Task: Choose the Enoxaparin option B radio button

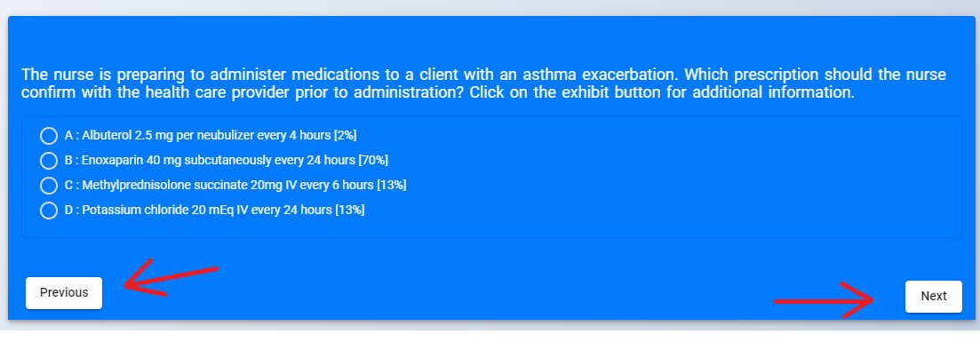Action: click(x=49, y=161)
